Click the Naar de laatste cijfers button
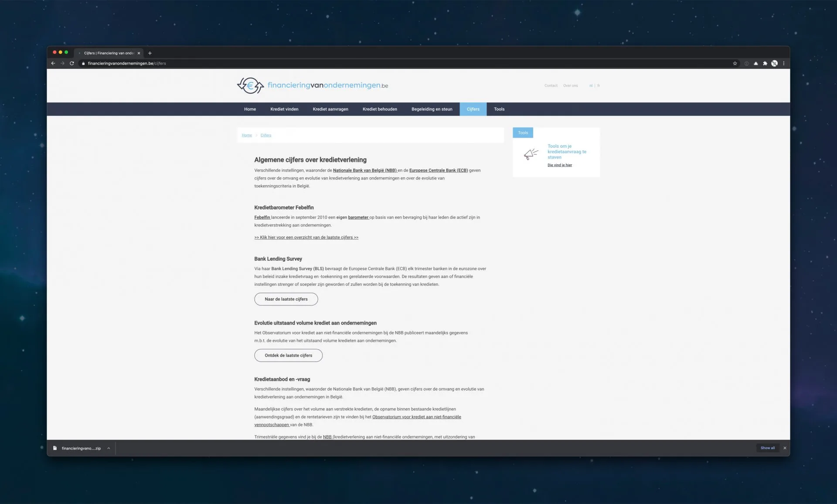Image resolution: width=837 pixels, height=504 pixels. pos(286,299)
